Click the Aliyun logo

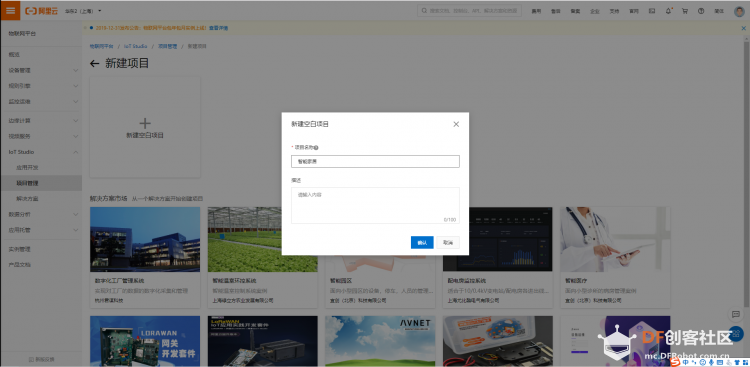[41, 11]
